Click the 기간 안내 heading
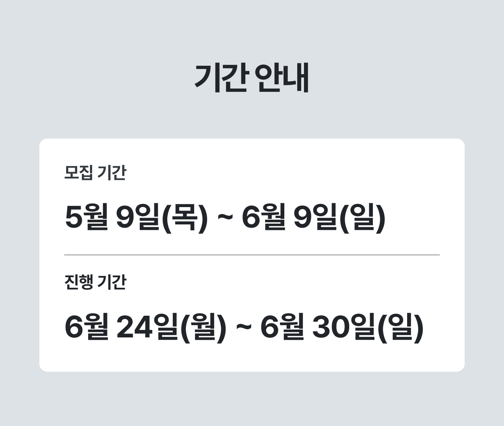This screenshot has width=504, height=426. coord(252,78)
